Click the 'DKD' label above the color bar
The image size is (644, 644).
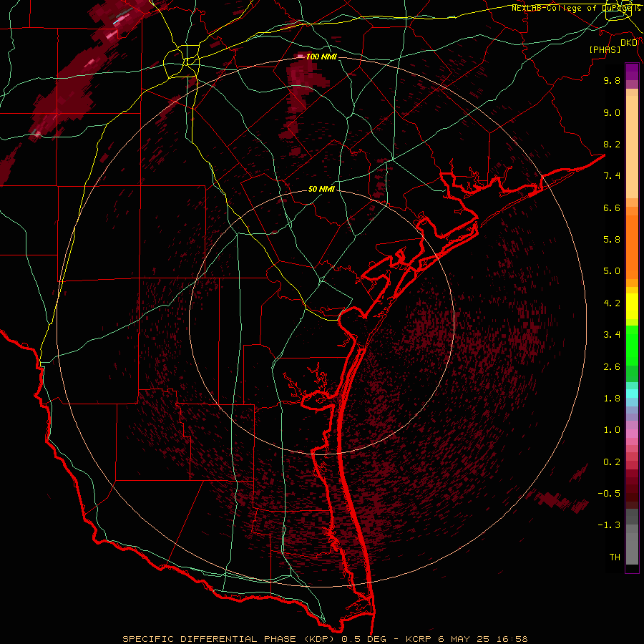coord(629,43)
